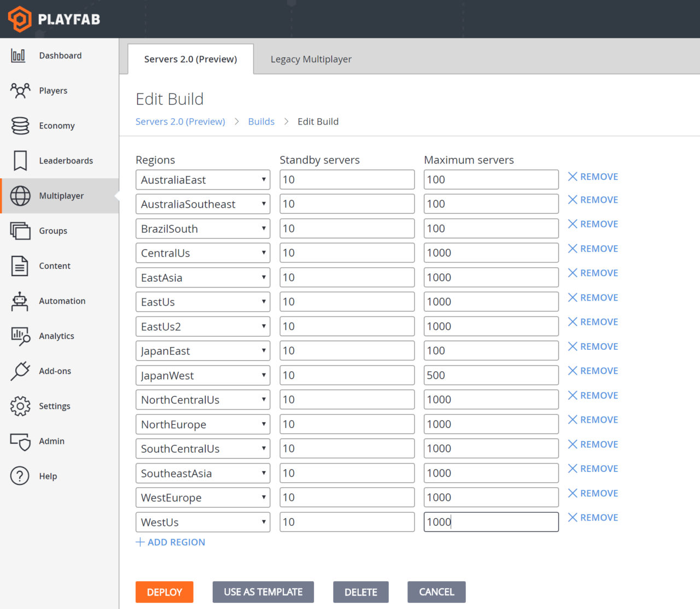Image resolution: width=700 pixels, height=609 pixels.
Task: Select the Analytics sidebar icon
Action: 56,336
